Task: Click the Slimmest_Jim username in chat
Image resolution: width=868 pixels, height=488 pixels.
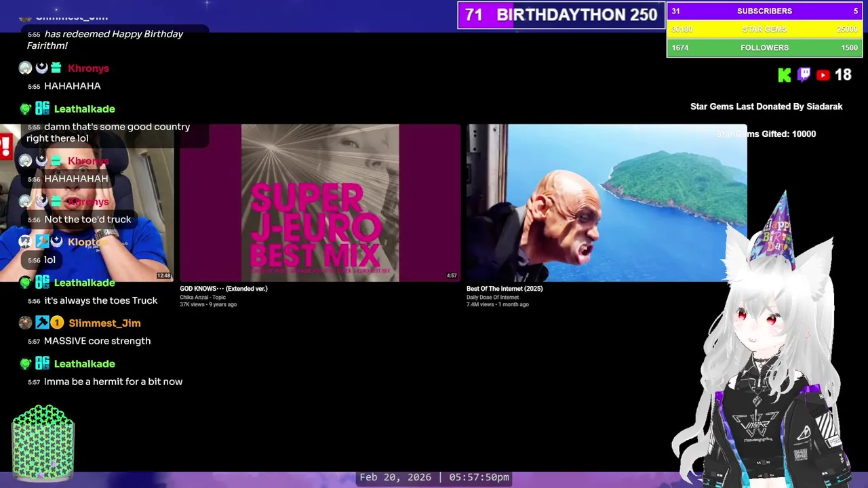Action: coord(104,323)
